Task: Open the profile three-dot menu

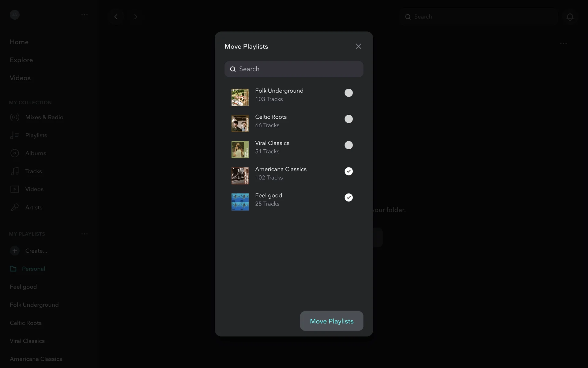Action: [85, 15]
